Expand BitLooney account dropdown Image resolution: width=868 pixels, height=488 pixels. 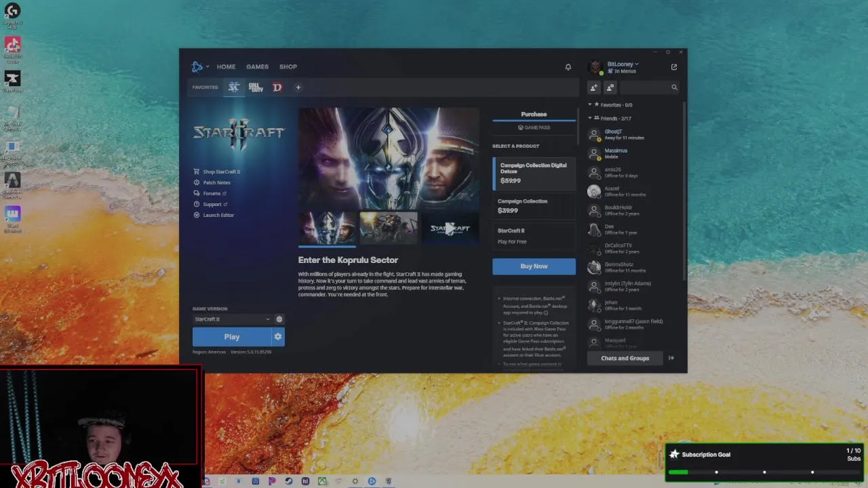click(x=637, y=64)
